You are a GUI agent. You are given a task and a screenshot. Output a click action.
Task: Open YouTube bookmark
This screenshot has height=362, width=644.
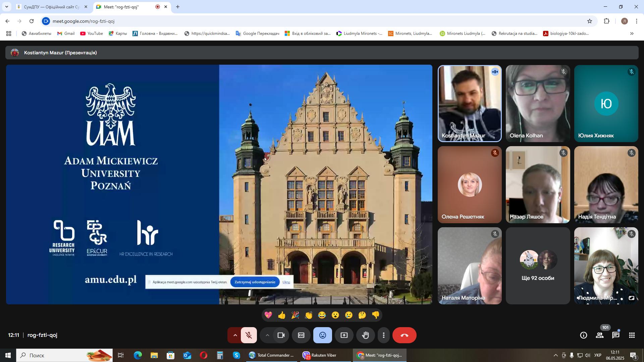click(x=92, y=34)
